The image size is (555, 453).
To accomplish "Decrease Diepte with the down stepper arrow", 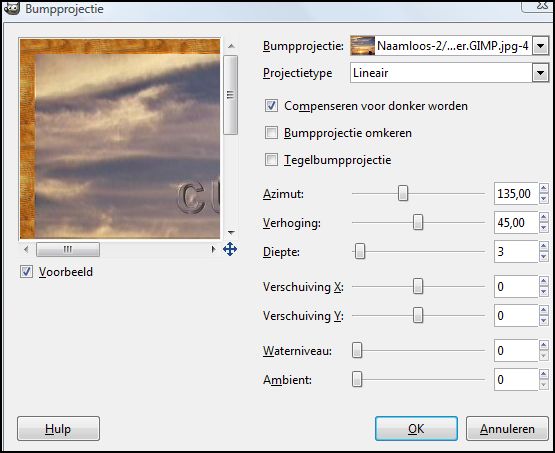I will pyautogui.click(x=544, y=257).
